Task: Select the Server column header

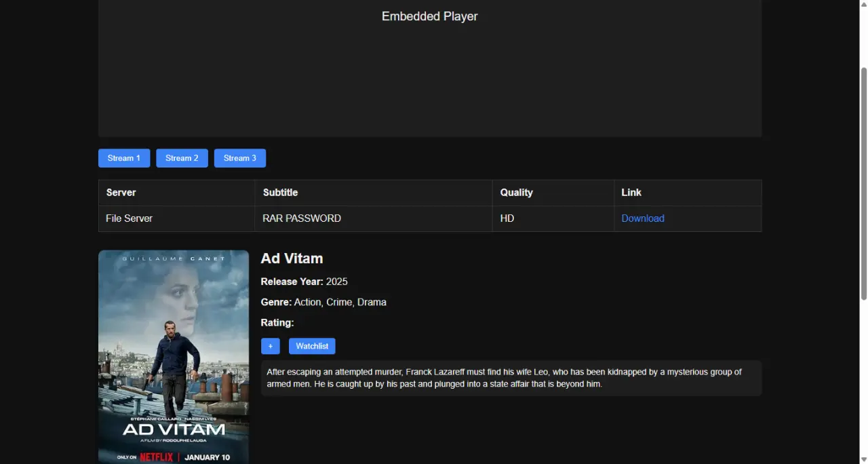Action: coord(176,193)
